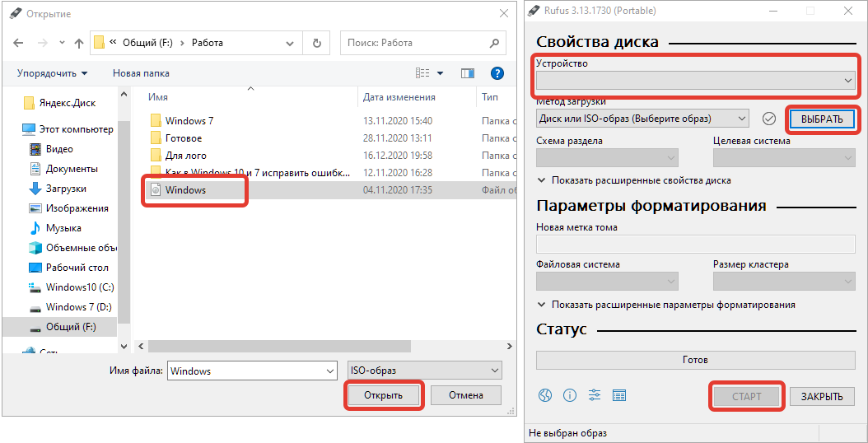
Task: Open Файловая система dropdown in Rufus
Action: point(607,282)
